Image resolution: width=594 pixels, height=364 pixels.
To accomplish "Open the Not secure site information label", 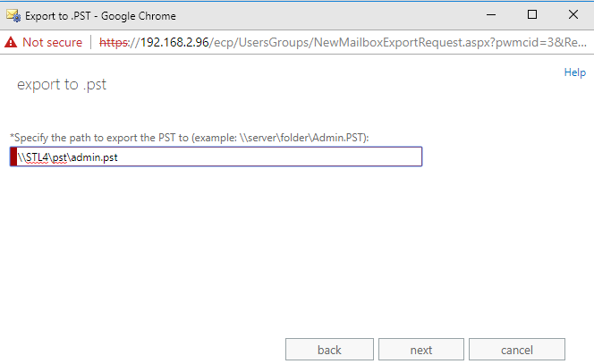I will [52, 42].
